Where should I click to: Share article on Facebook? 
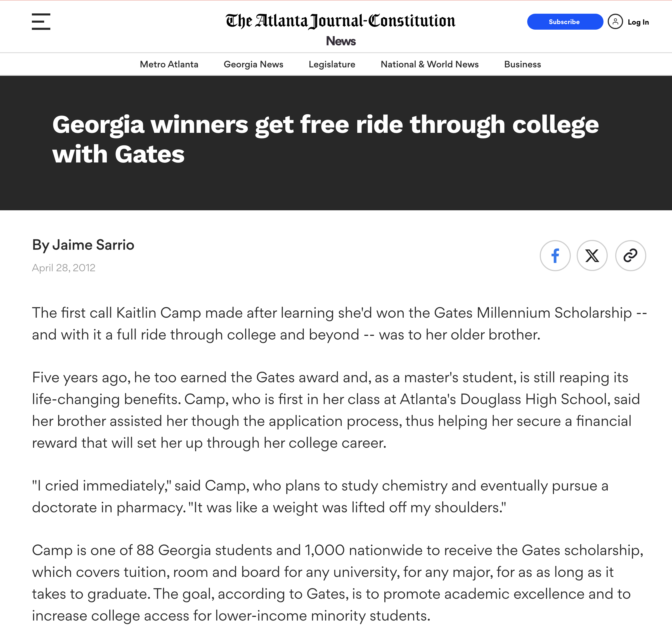[x=555, y=256]
